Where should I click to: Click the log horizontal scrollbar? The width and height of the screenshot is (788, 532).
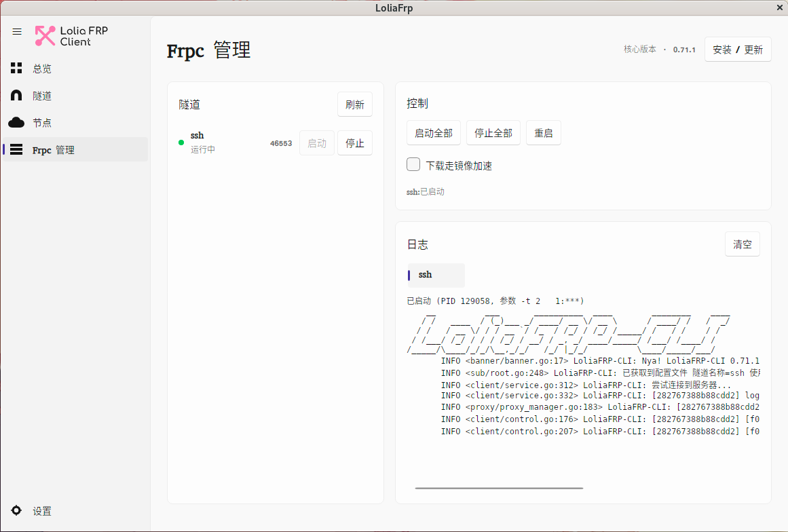pyautogui.click(x=499, y=488)
